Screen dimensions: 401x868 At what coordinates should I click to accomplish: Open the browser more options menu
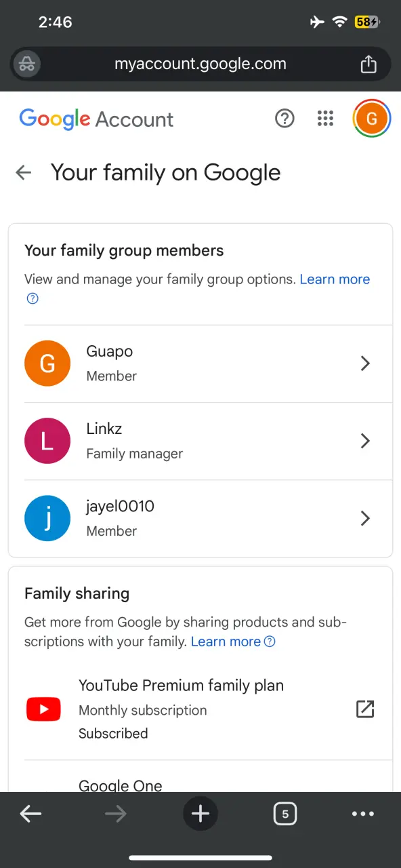363,814
